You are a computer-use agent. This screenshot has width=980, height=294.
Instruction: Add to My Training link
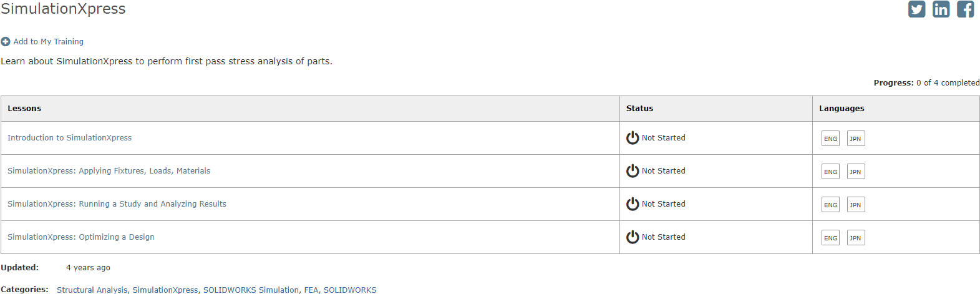49,42
